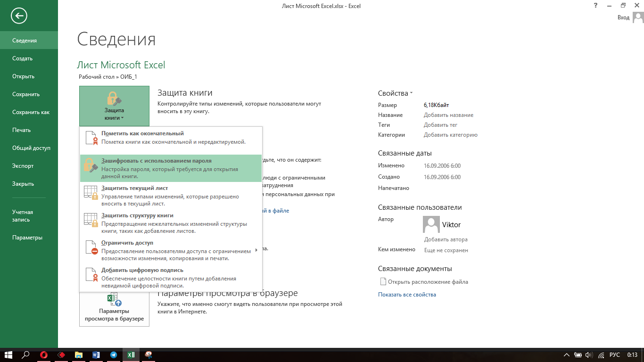Click the volume tray icon
644x362 pixels.
589,355
